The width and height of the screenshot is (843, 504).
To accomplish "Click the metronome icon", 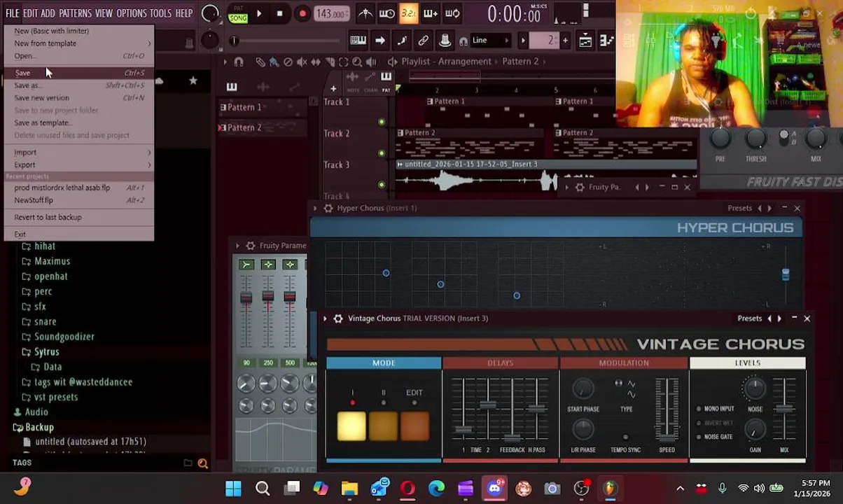I will coord(365,13).
